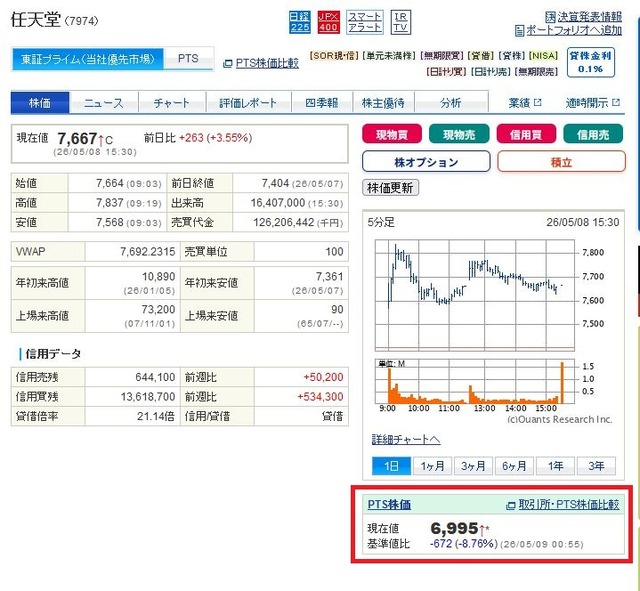Click the PTS price 6,995
The width and height of the screenshot is (640, 591).
(454, 528)
